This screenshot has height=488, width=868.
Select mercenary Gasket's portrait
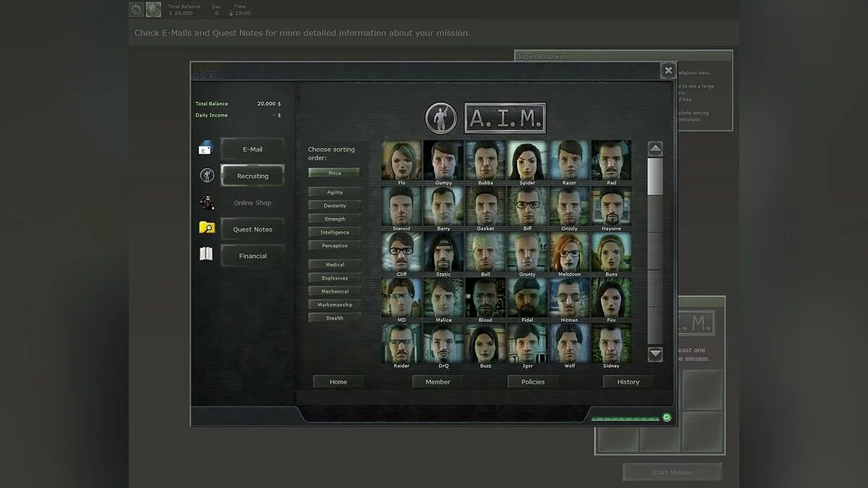(485, 206)
